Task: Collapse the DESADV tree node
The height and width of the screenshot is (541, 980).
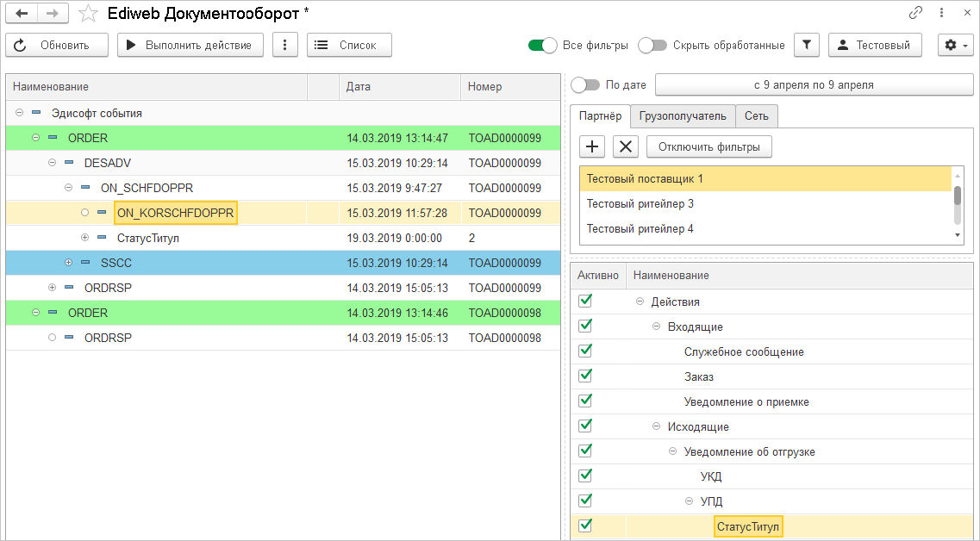Action: pos(52,163)
